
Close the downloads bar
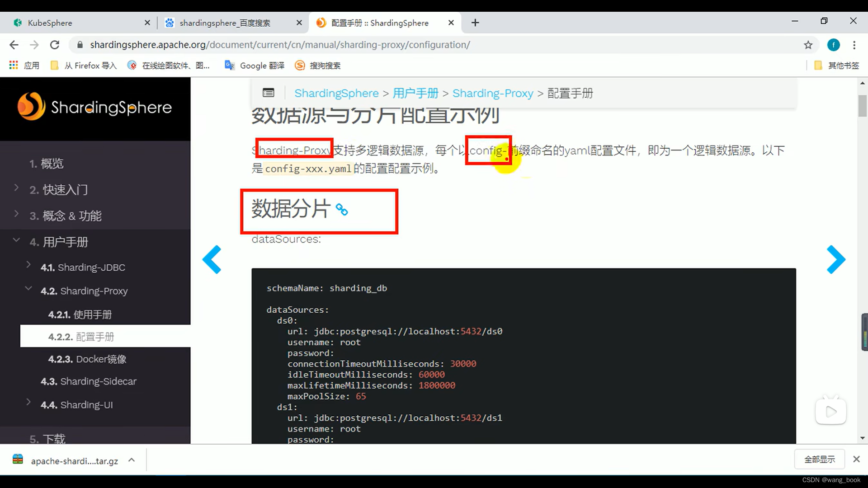click(x=856, y=459)
